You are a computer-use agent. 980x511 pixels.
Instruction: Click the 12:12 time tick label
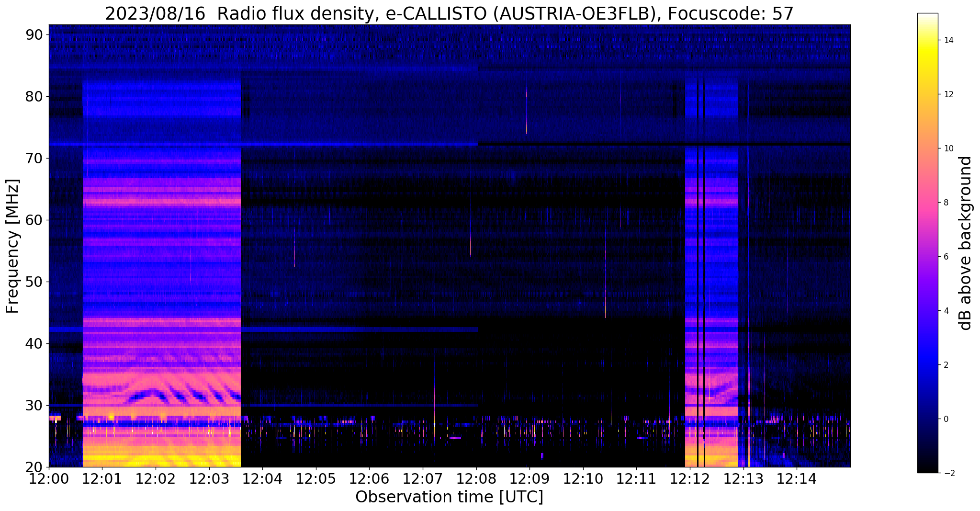click(690, 478)
